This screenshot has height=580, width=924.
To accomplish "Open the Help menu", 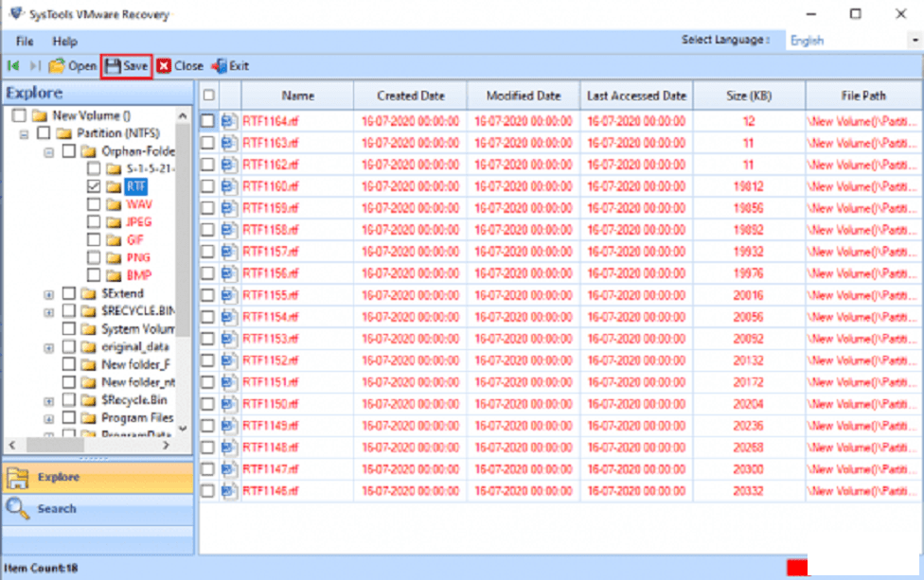I will tap(64, 42).
